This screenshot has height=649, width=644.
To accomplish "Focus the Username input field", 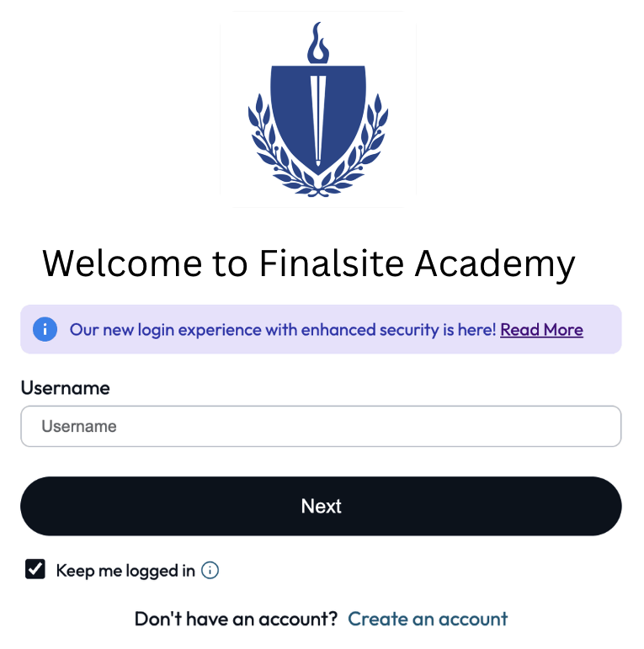I will pos(321,427).
